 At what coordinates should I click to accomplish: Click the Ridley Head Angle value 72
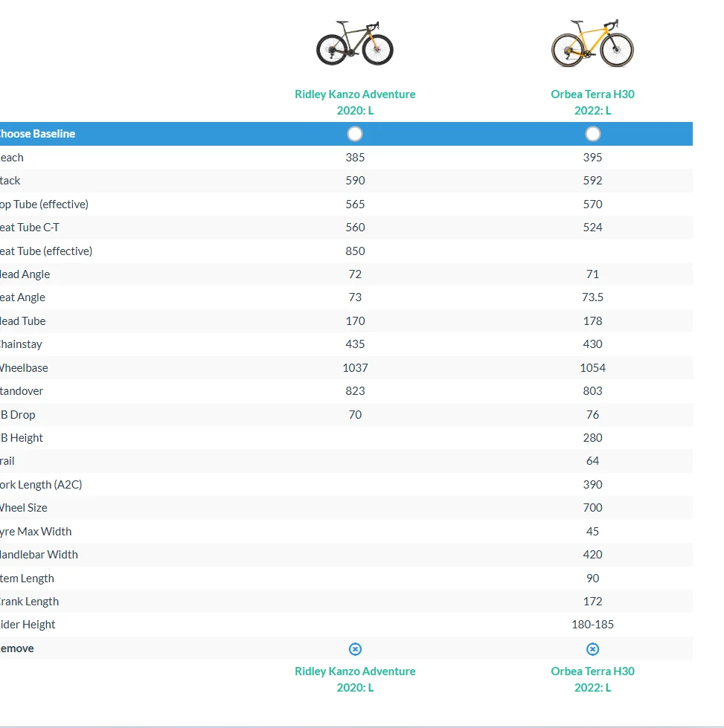(355, 274)
